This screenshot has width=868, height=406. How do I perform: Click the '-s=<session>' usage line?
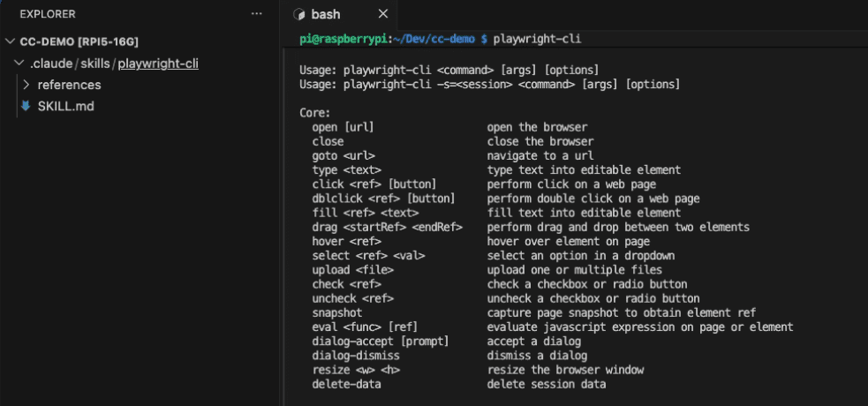pos(489,85)
